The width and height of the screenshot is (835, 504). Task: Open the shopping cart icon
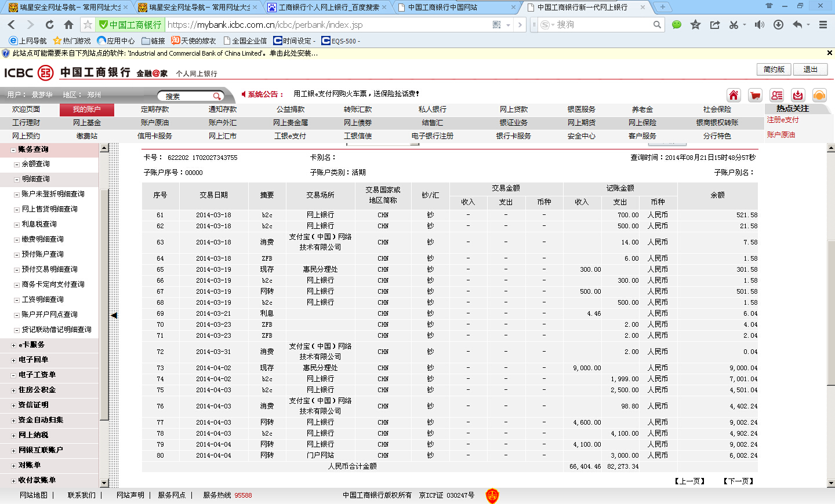755,96
